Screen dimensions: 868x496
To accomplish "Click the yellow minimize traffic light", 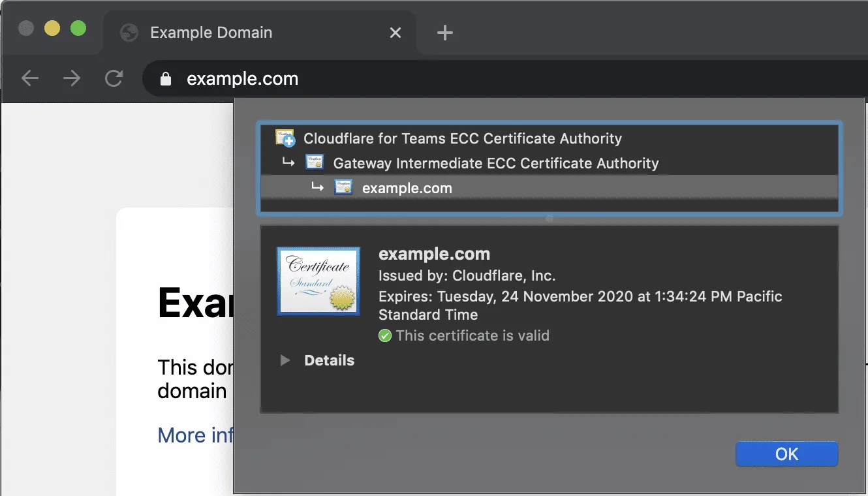I will coord(52,28).
